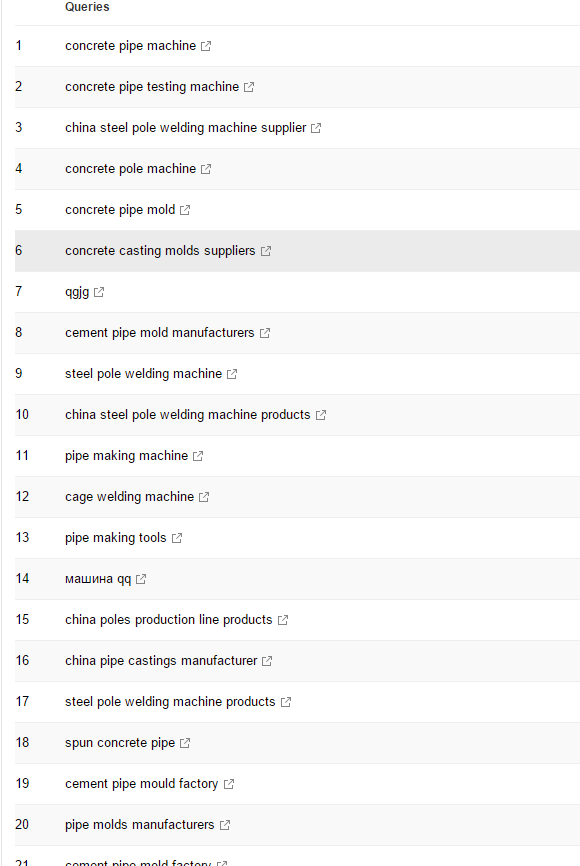Open external icon next to 'concrete pipe mold'
This screenshot has width=580, height=866.
point(185,210)
